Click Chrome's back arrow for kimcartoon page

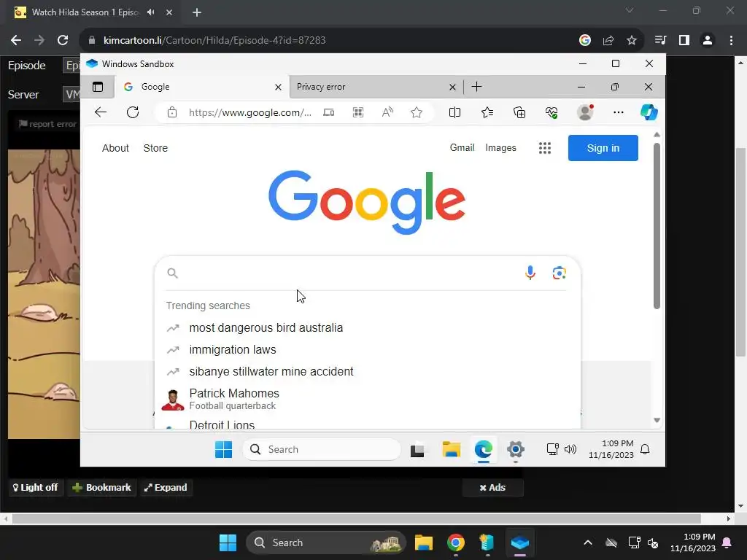pyautogui.click(x=16, y=41)
